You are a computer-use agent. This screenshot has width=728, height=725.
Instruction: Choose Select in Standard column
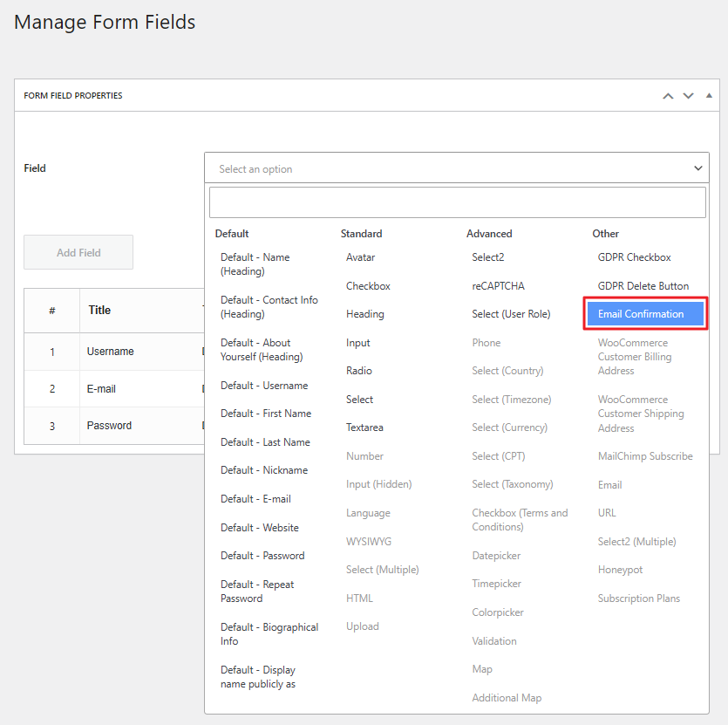(x=359, y=400)
